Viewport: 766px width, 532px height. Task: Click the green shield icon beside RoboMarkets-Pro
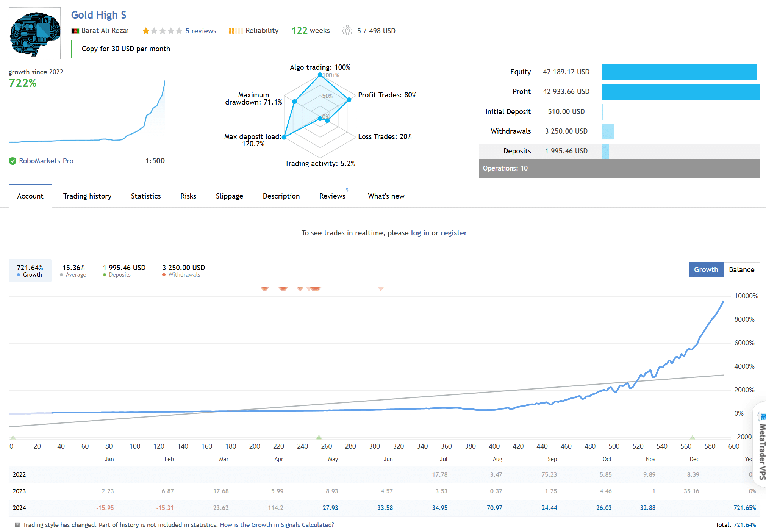click(x=13, y=161)
